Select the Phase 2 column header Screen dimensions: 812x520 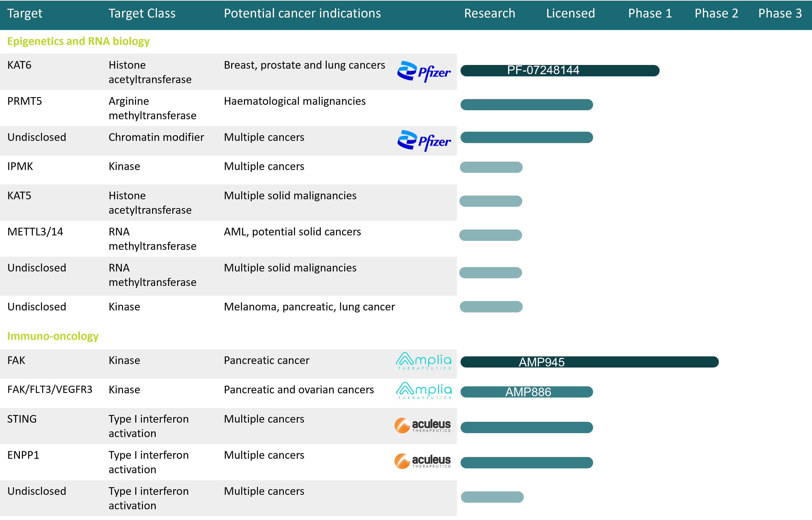[716, 14]
